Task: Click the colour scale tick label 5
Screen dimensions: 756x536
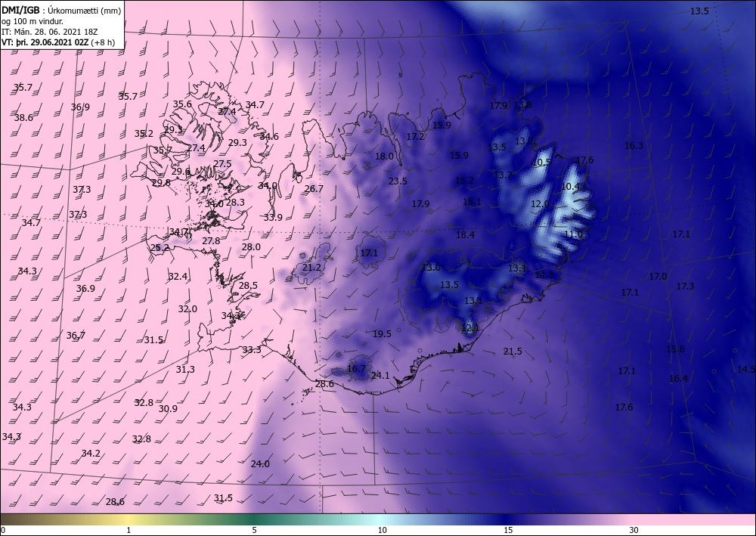Action: pos(255,531)
